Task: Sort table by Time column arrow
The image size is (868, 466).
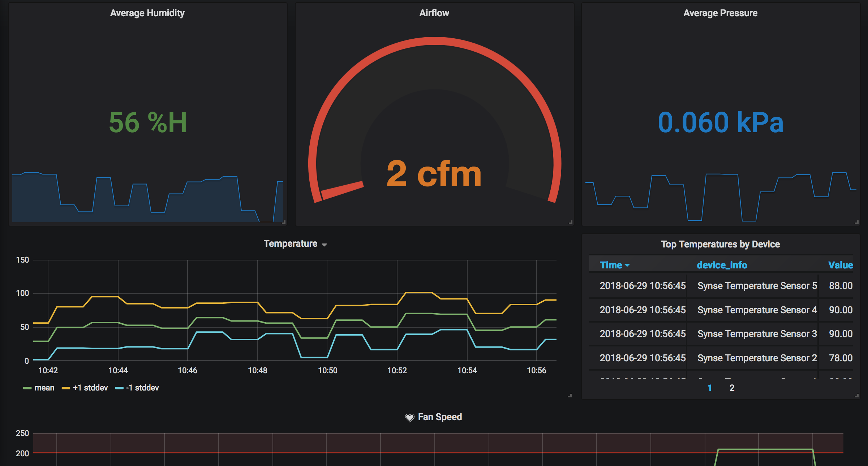Action: coord(627,265)
